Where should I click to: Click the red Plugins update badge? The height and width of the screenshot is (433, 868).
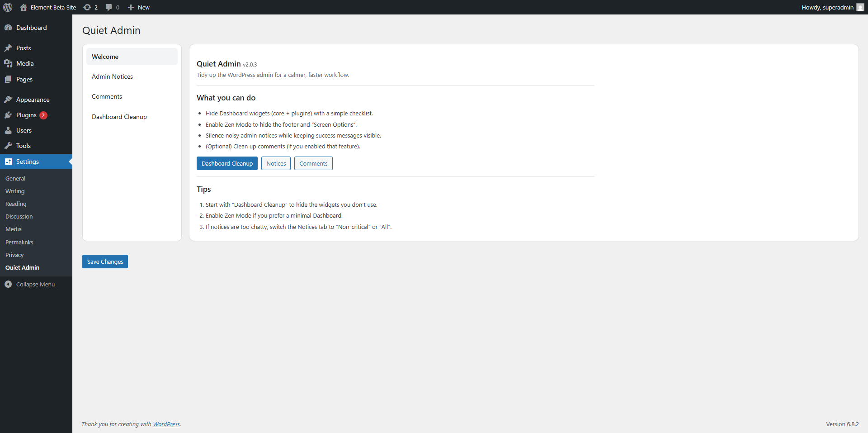[43, 115]
